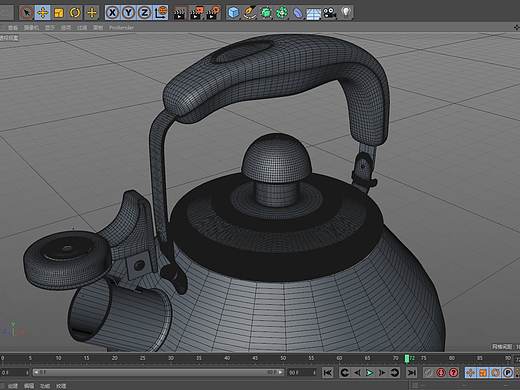Viewport: 520px width, 390px height.
Task: Open material manager Function menu (功能)
Action: pos(45,386)
